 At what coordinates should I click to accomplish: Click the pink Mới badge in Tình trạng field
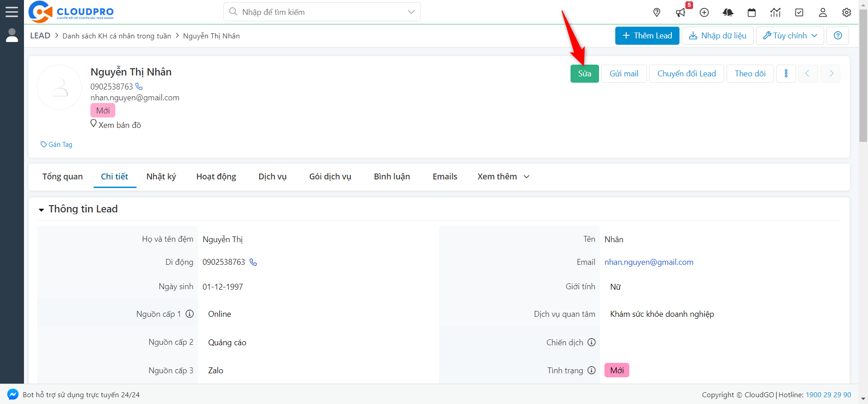pos(617,371)
